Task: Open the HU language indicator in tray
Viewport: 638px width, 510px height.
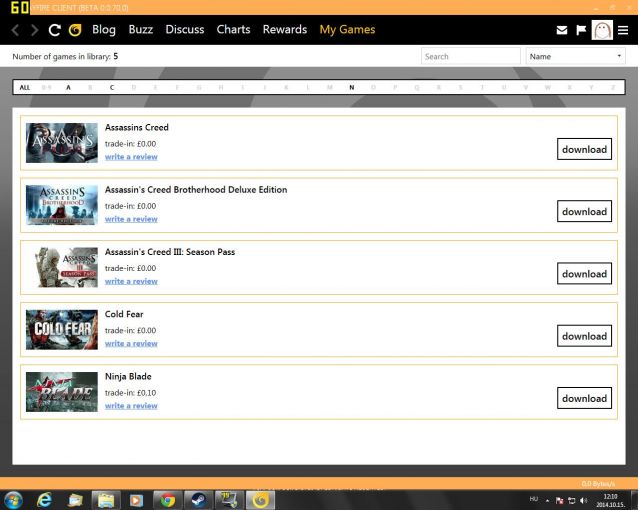Action: pos(534,499)
